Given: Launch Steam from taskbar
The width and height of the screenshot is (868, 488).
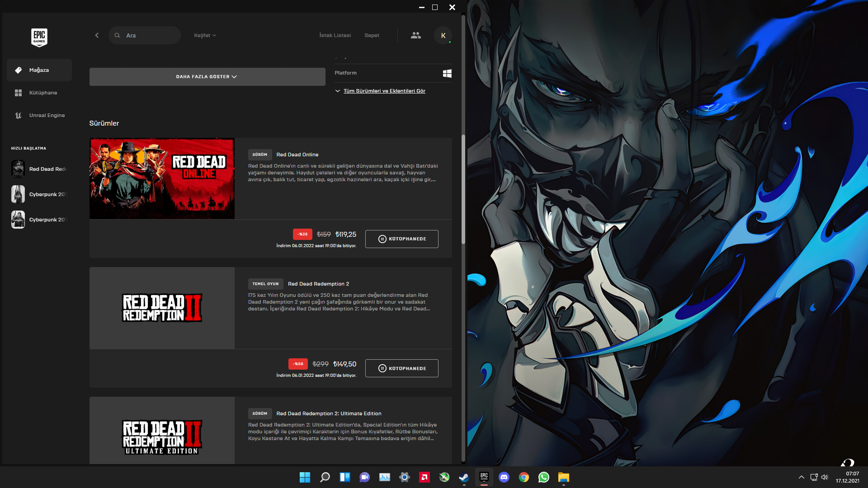Looking at the screenshot, I should tap(464, 477).
